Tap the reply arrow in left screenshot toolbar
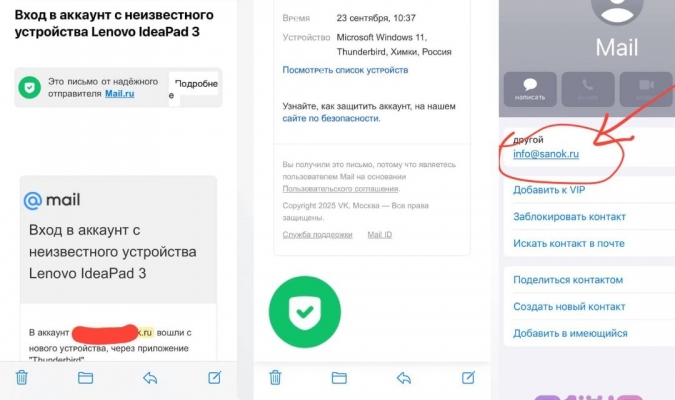The height and width of the screenshot is (400, 675). point(150,378)
